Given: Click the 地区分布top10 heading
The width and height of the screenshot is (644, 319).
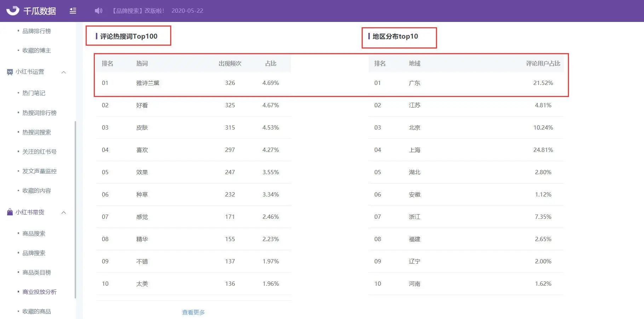Looking at the screenshot, I should pyautogui.click(x=395, y=36).
